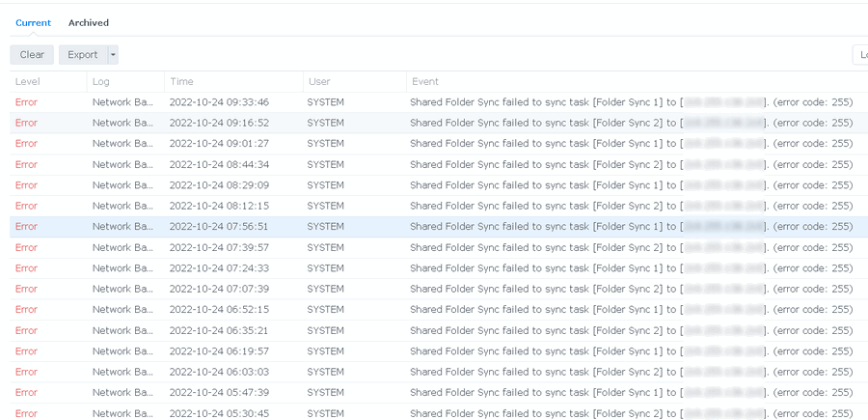Select the error entry at 08:44:34
Image resolution: width=868 pixels, height=420 pixels.
point(219,164)
